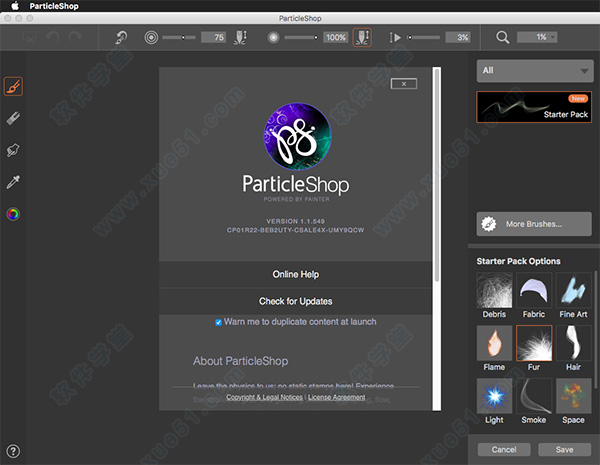Select the Brush tool in left sidebar

pyautogui.click(x=13, y=86)
